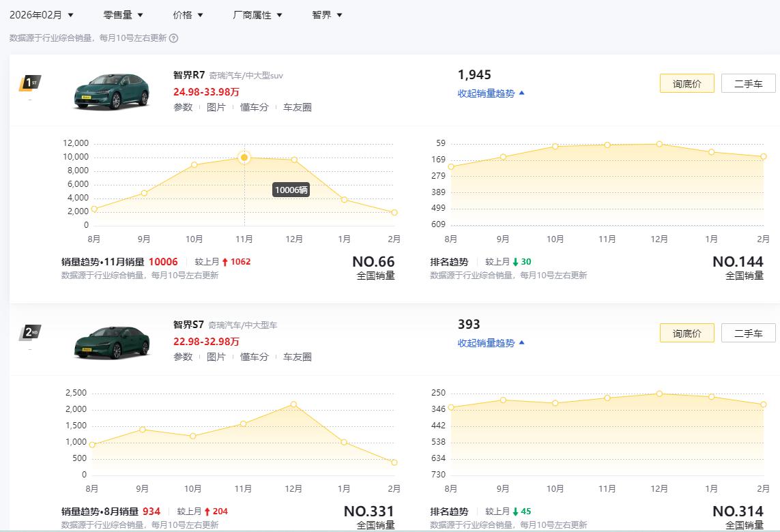Viewport: 780px width, 532px height.
Task: Select the 2月 point on S7 sales chart
Action: pyautogui.click(x=394, y=462)
